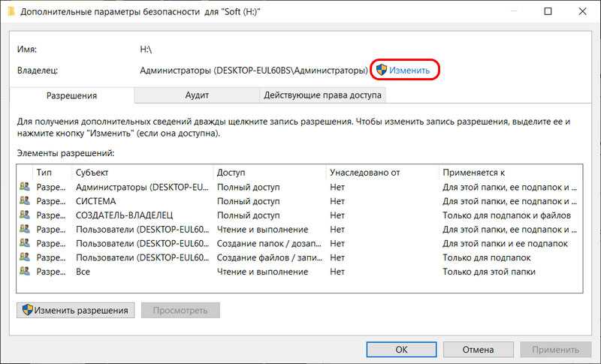Click the icon for Пользователи Создание файлов row
The width and height of the screenshot is (601, 364).
25,257
